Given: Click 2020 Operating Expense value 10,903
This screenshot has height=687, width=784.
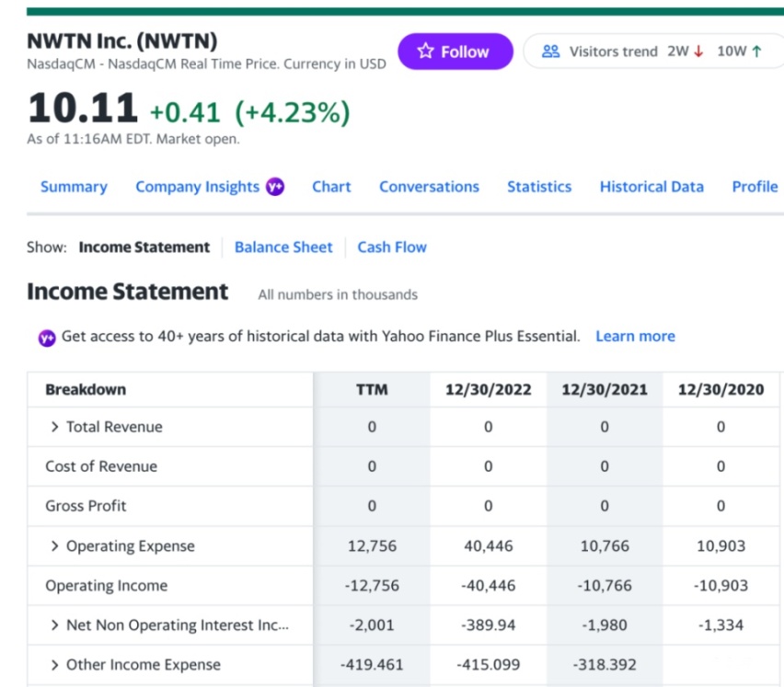Looking at the screenshot, I should pos(721,546).
